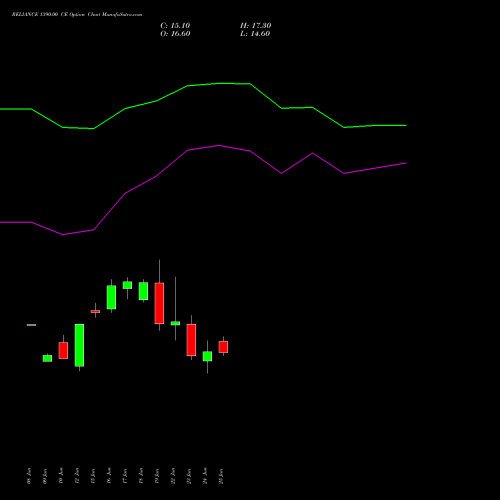
Task: Click the 23 Jun date axis label
Action: tap(189, 476)
